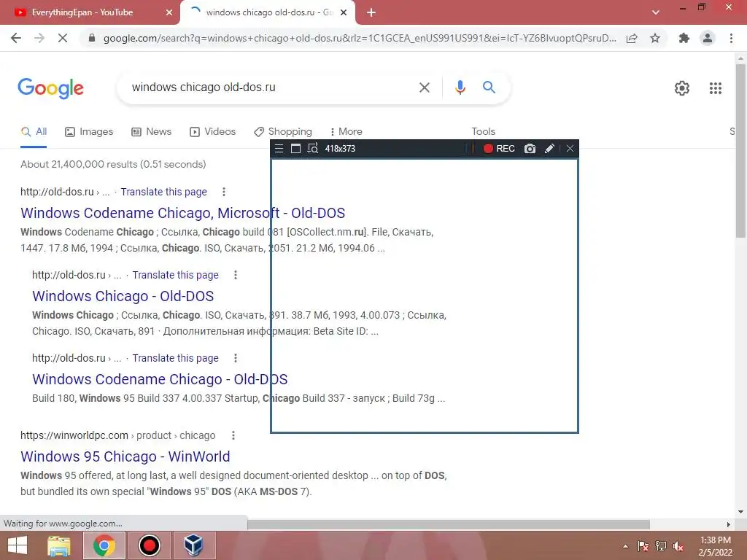Open the screen recorder taskbar icon

[x=150, y=545]
